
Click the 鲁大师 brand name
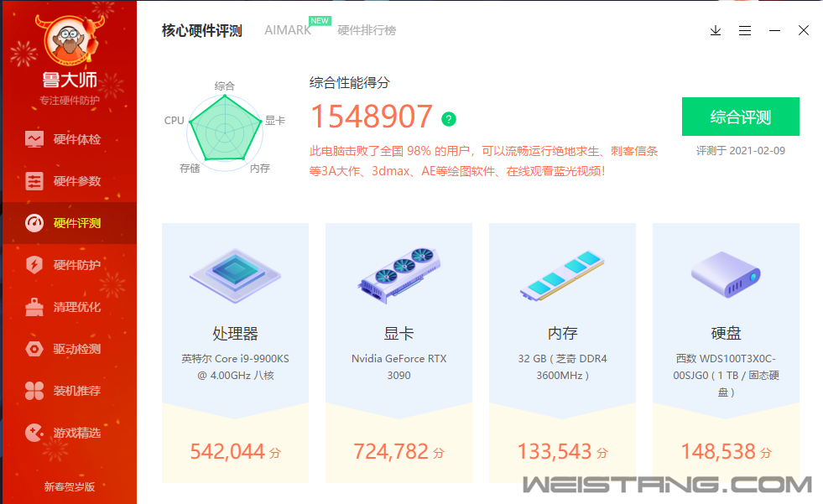70,80
